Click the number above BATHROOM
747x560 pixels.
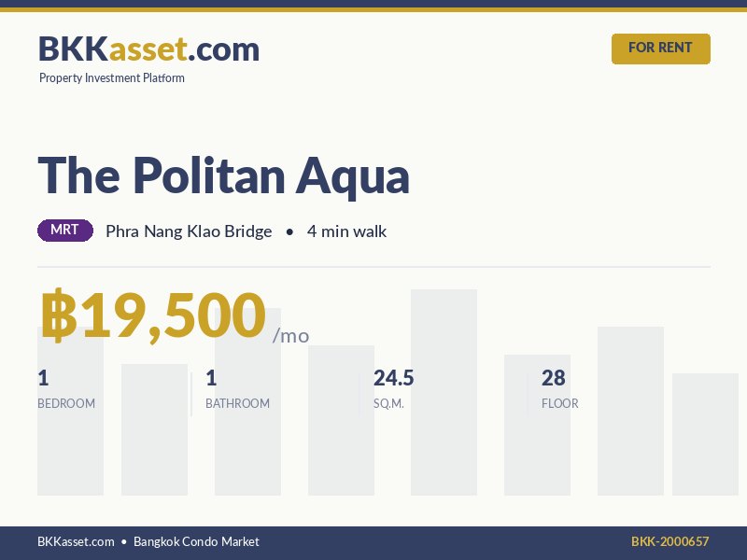pos(211,378)
